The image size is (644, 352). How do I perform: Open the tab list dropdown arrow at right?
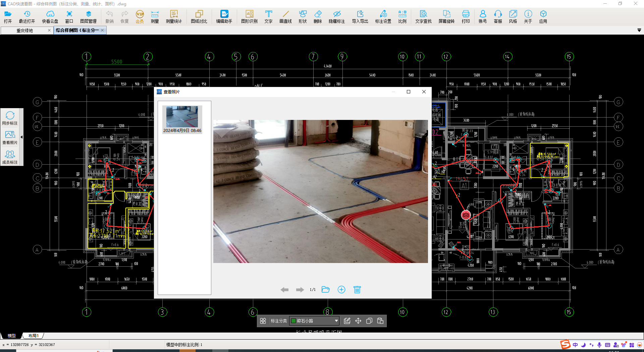[x=639, y=30]
